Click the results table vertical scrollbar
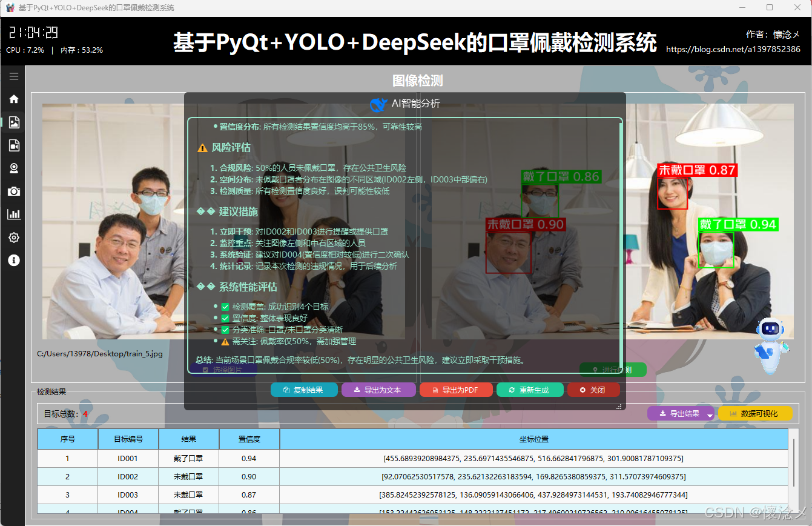This screenshot has height=526, width=812. 794,463
